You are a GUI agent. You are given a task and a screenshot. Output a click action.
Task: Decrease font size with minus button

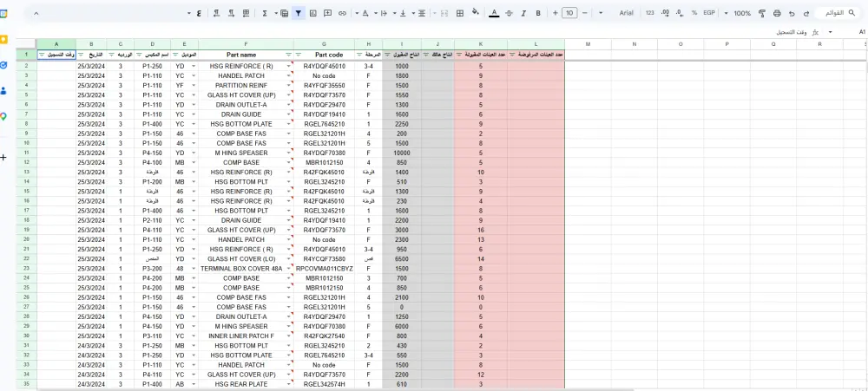tap(584, 13)
